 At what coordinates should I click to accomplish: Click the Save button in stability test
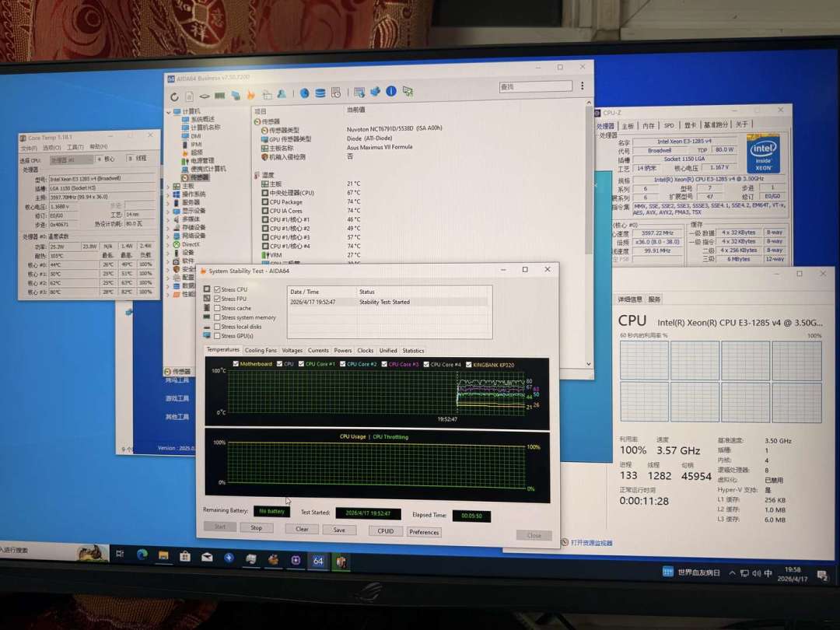click(339, 530)
